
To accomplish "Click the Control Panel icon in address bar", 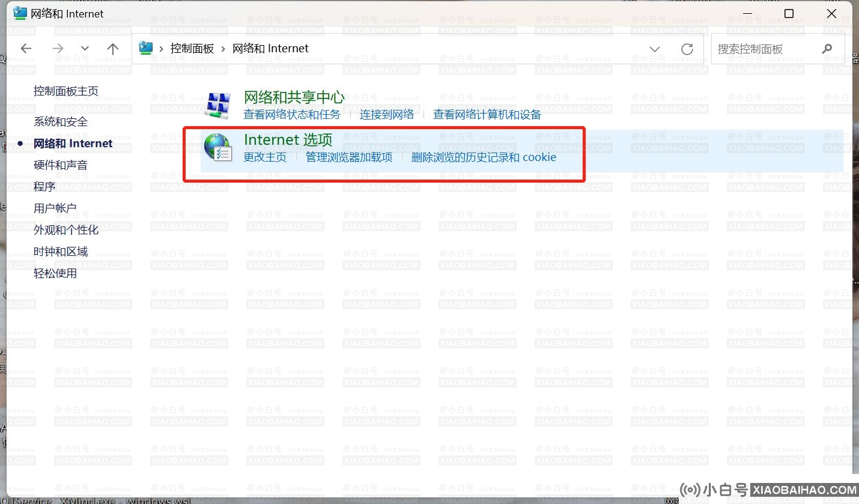I will click(x=145, y=48).
